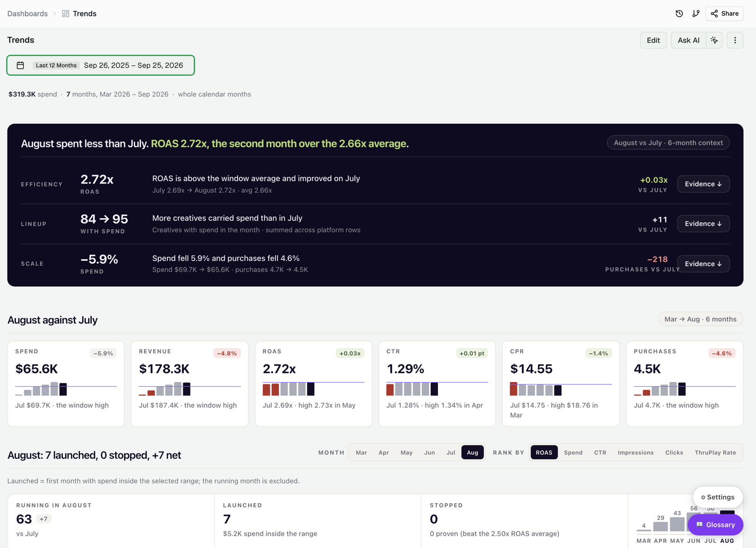Click August vs July 6-month context pill
This screenshot has height=548, width=756.
point(668,143)
